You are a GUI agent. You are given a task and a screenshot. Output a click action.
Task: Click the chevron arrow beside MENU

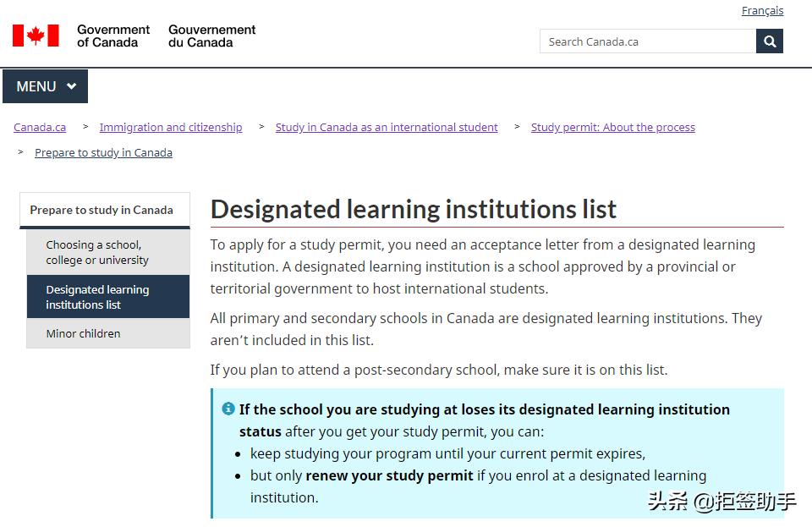(72, 86)
